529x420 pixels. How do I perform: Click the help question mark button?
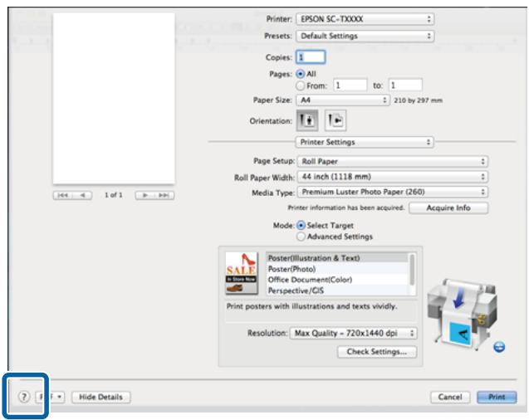tap(24, 397)
